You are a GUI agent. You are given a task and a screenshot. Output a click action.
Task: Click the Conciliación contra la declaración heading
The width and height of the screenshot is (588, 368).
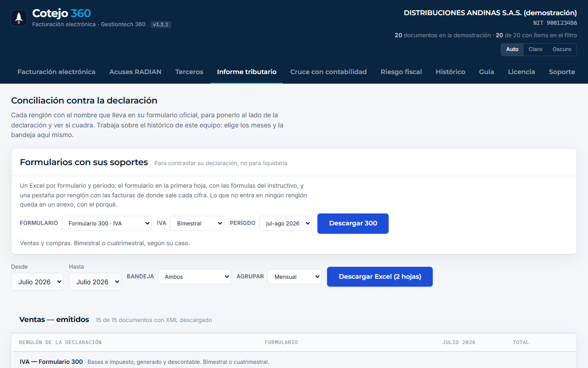[x=84, y=100]
